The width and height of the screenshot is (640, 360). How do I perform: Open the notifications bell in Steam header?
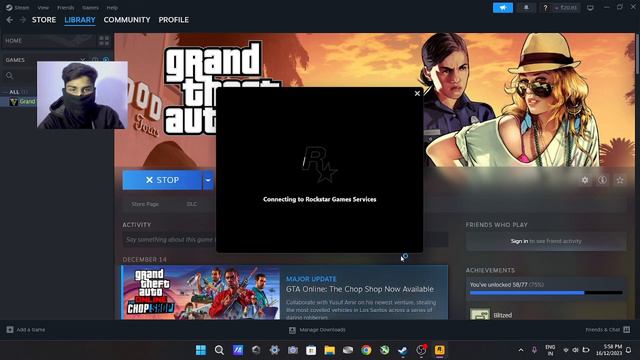(x=526, y=7)
